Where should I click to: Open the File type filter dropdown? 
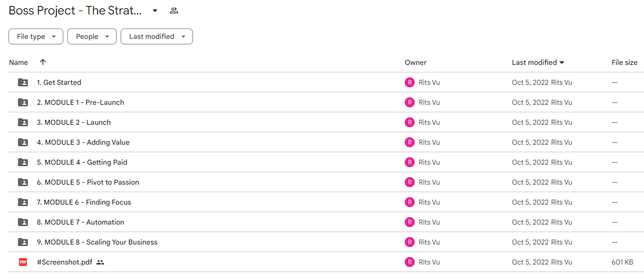click(x=36, y=36)
